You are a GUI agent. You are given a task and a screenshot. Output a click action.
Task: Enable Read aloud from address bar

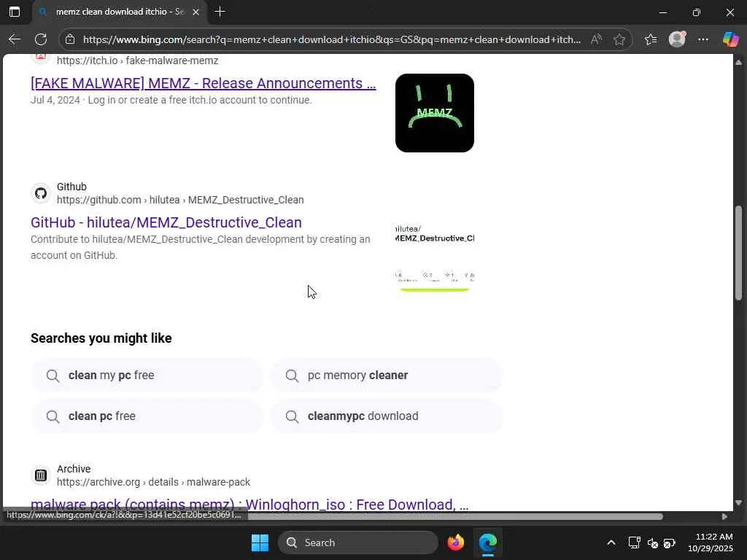(596, 39)
